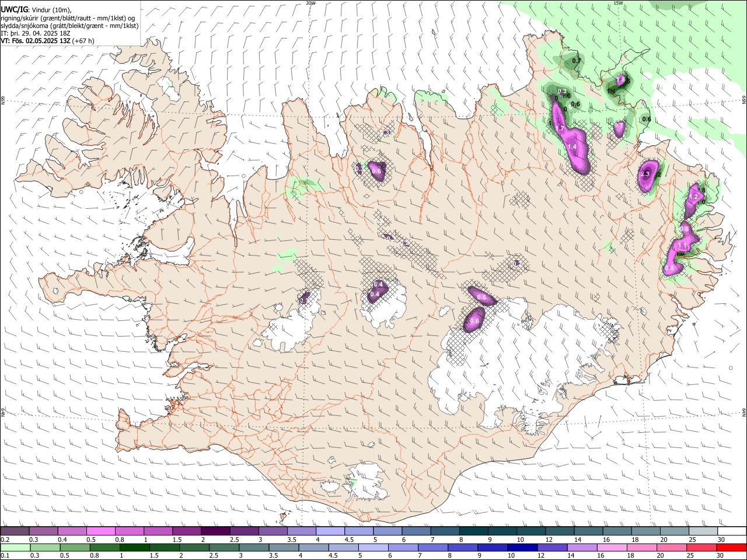Select the 1.4 snowfall value on the map
Image resolution: width=747 pixels, height=560 pixels.
572,147
